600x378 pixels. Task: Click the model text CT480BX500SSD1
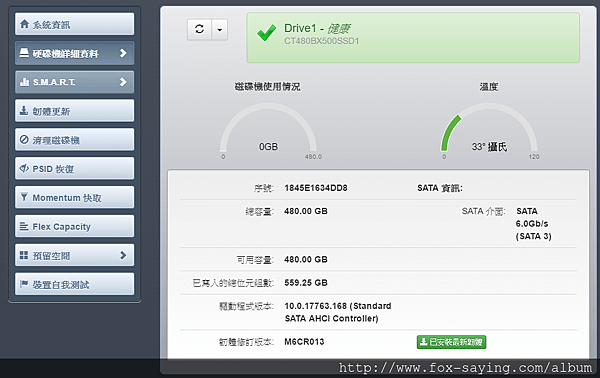[321, 41]
